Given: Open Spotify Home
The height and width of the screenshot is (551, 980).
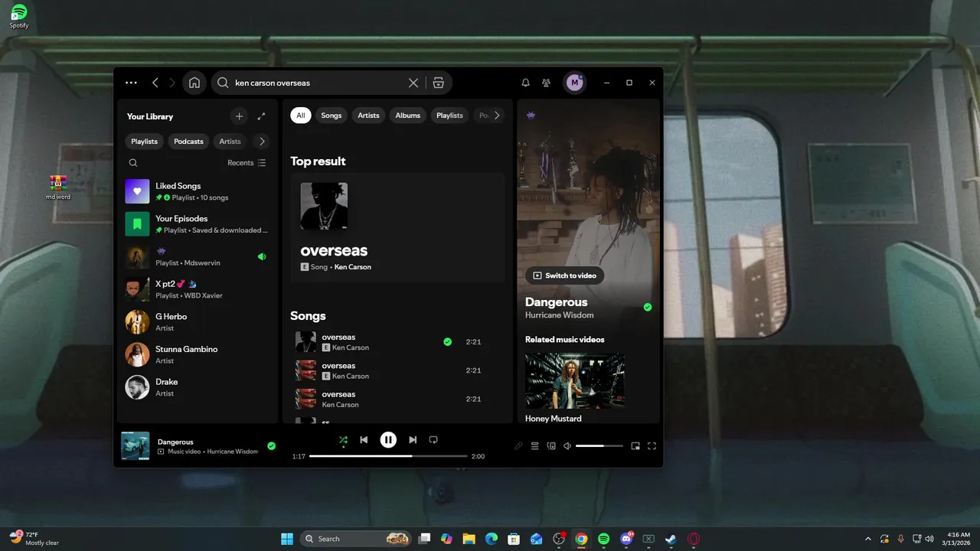Looking at the screenshot, I should point(194,83).
